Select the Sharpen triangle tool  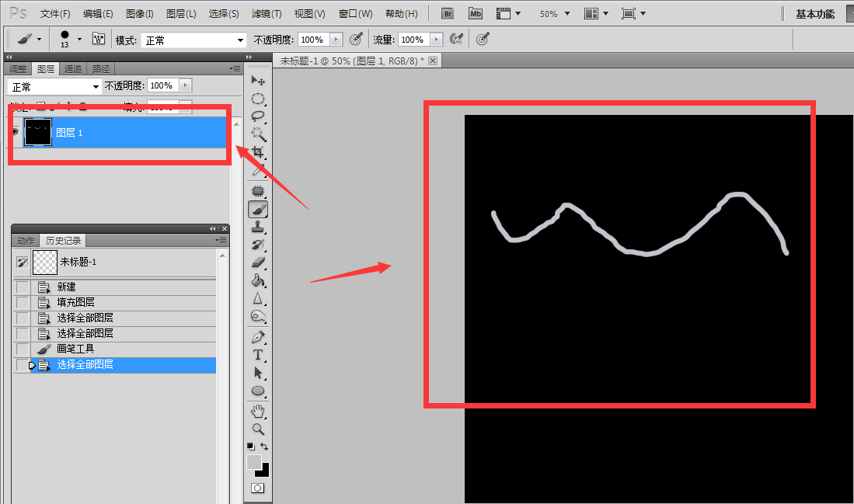pos(258,298)
